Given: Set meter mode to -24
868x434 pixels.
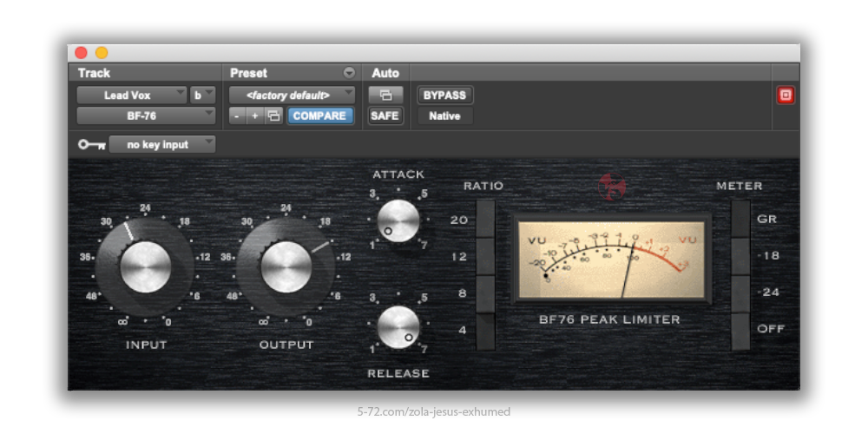Looking at the screenshot, I should pyautogui.click(x=740, y=294).
